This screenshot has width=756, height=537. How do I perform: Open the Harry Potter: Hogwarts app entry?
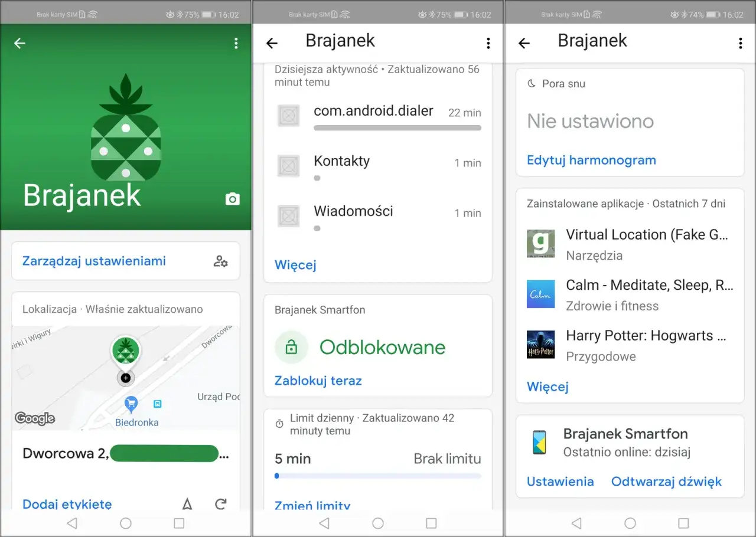coord(630,345)
